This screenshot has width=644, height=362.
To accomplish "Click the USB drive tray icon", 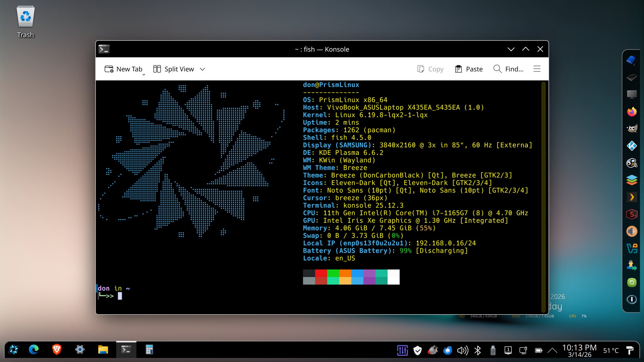I will tap(493, 350).
